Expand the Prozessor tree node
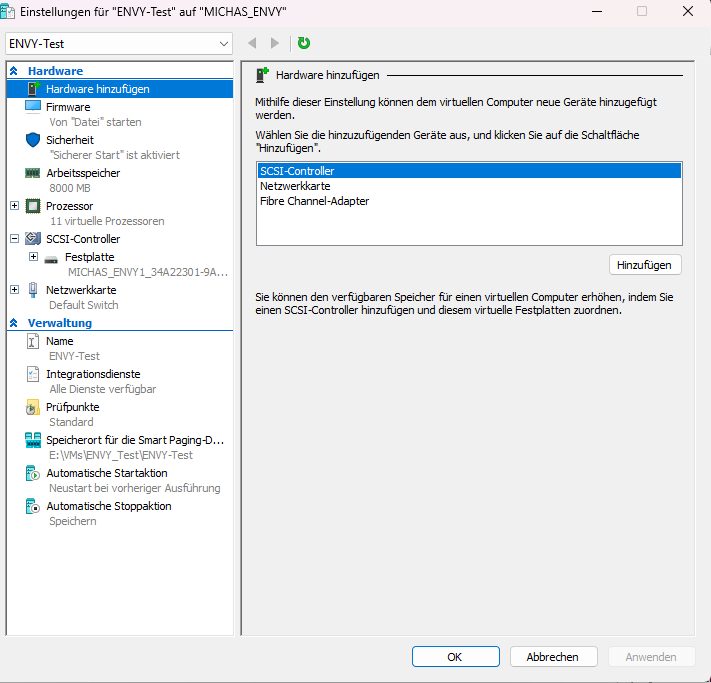The image size is (711, 683). pos(15,205)
